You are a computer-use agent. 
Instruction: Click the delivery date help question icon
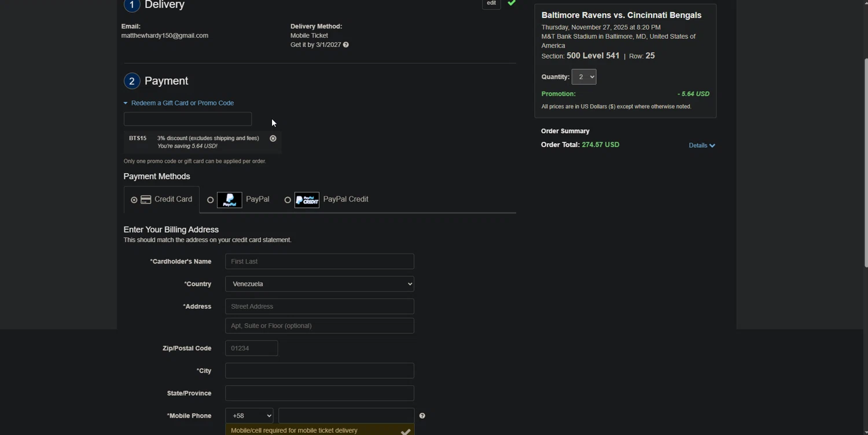tap(346, 45)
